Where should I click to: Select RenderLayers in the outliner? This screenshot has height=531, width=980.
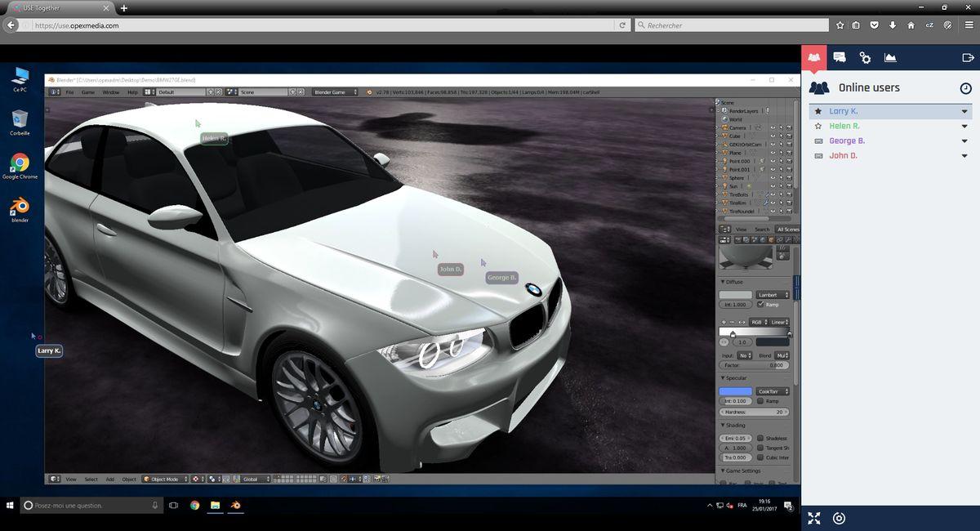point(743,111)
